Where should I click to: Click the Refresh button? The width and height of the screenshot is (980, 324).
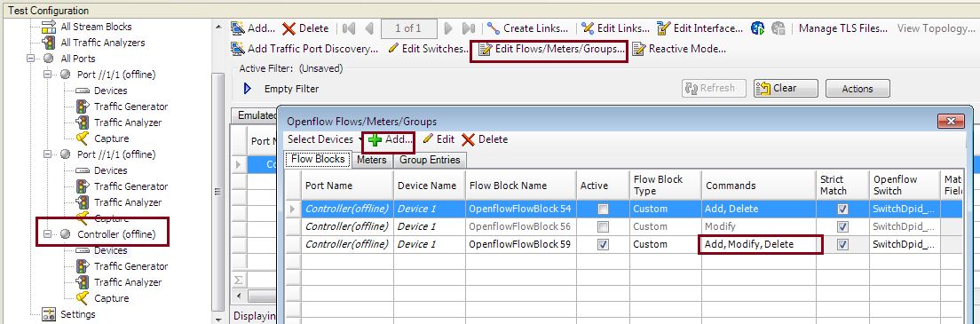click(715, 88)
